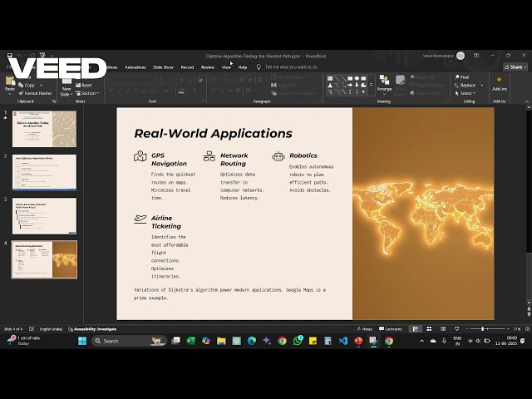The image size is (532, 399).
Task: Toggle the Notes pane in status bar
Action: [365, 329]
